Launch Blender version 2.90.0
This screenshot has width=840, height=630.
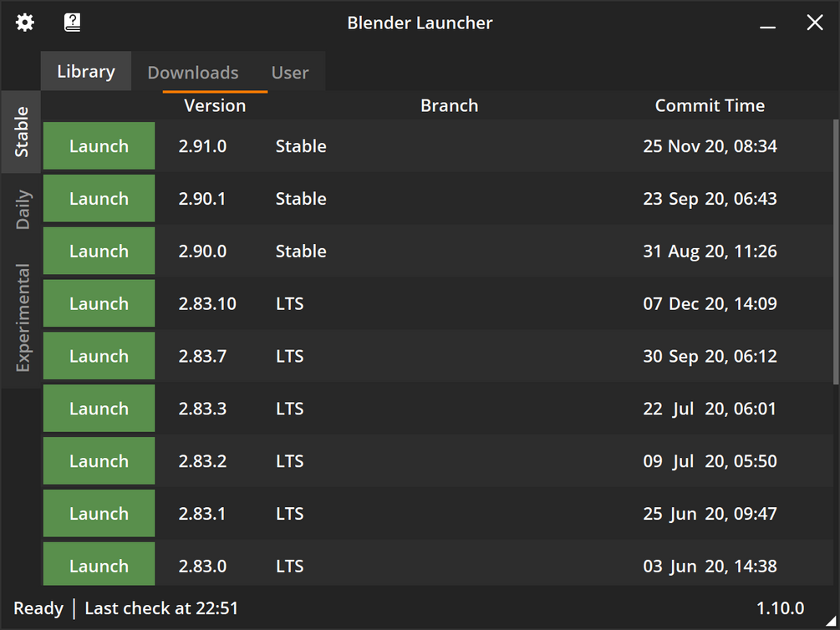(x=99, y=251)
